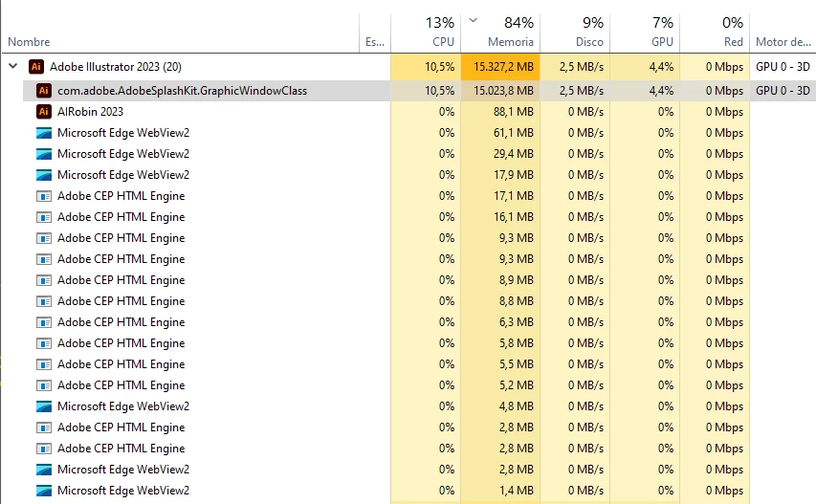This screenshot has height=504, width=816.
Task: Click the AIRobin 2023 process icon
Action: pos(44,111)
